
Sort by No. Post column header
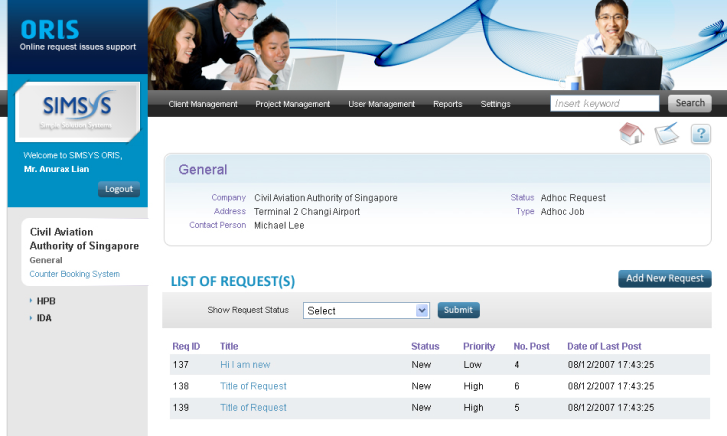pos(531,346)
